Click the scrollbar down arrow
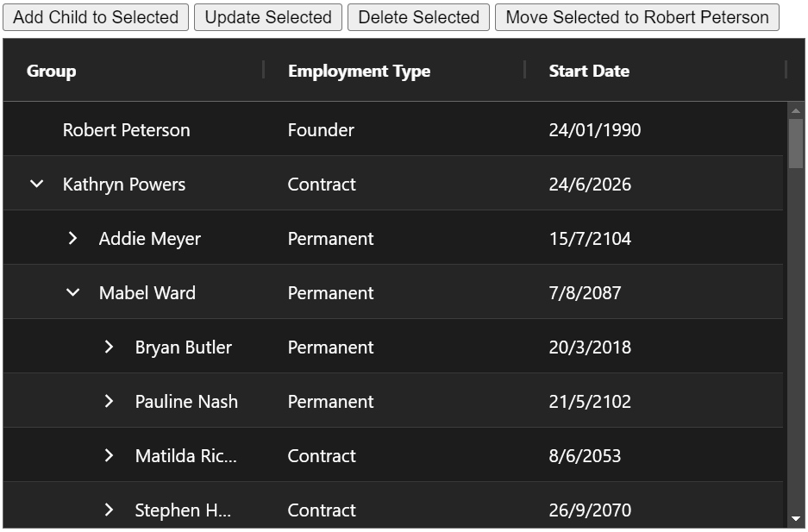Image resolution: width=808 pixels, height=532 pixels. (795, 518)
